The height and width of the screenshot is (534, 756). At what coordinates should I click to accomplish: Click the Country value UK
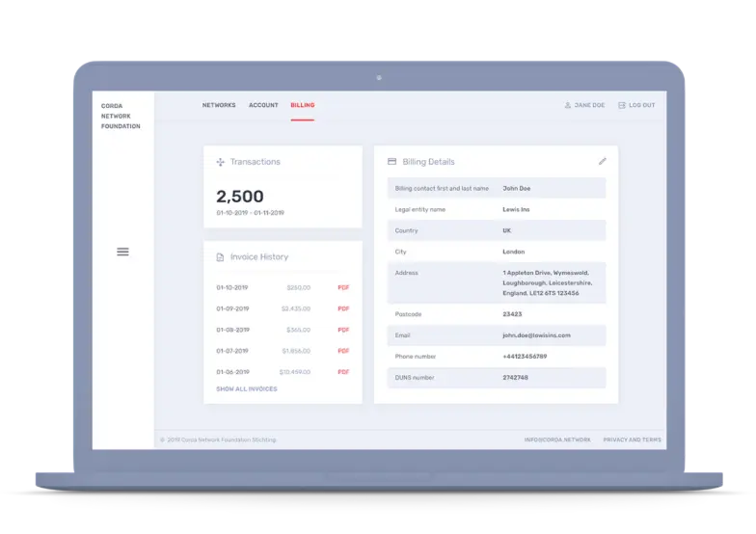507,231
